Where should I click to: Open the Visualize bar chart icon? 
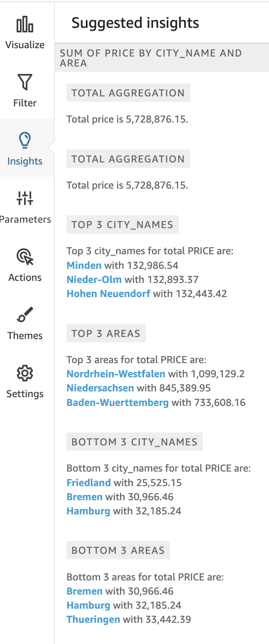click(x=25, y=25)
